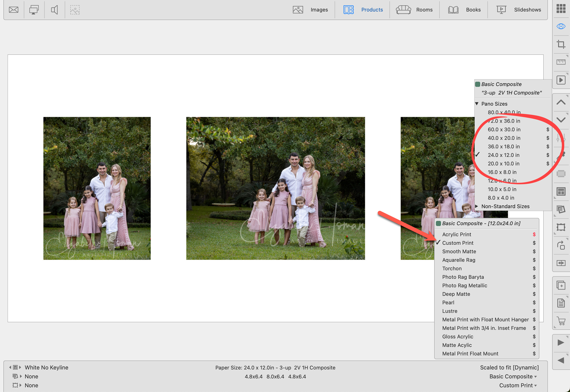Select the 36.0 x 18.0 in size

(504, 146)
